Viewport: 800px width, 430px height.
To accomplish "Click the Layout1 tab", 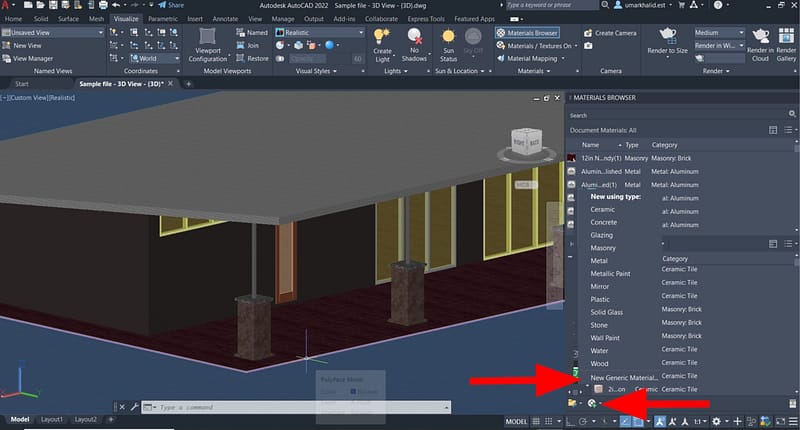I will click(x=52, y=419).
